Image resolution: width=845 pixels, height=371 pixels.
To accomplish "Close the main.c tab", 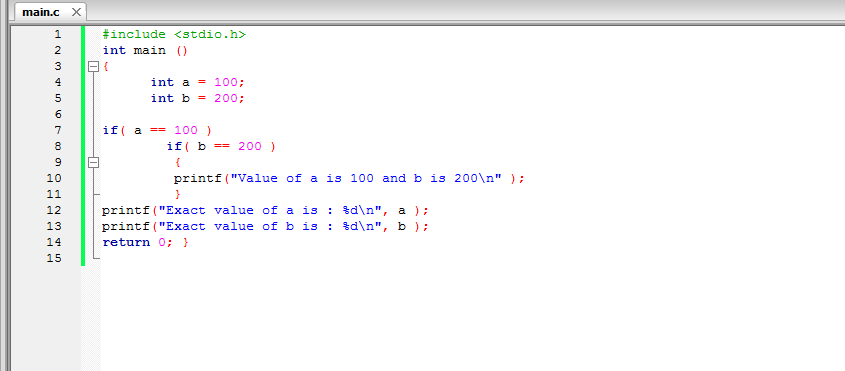I will pyautogui.click(x=76, y=12).
